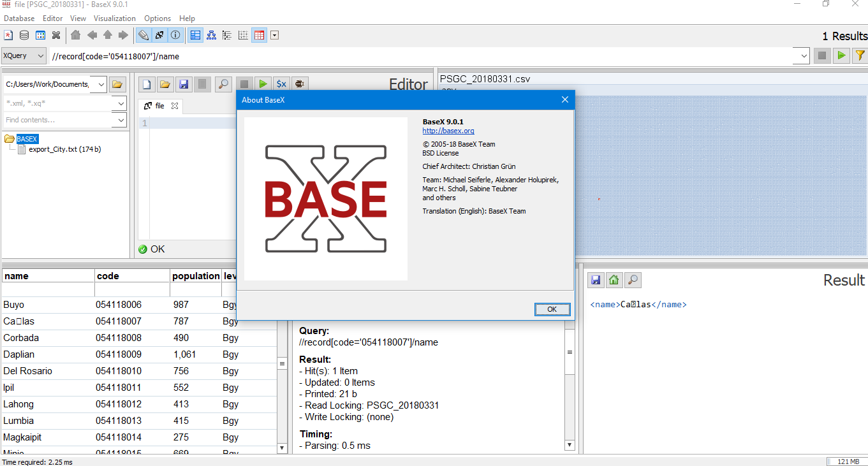Toggle the Folder view visualization icon

pyautogui.click(x=227, y=35)
